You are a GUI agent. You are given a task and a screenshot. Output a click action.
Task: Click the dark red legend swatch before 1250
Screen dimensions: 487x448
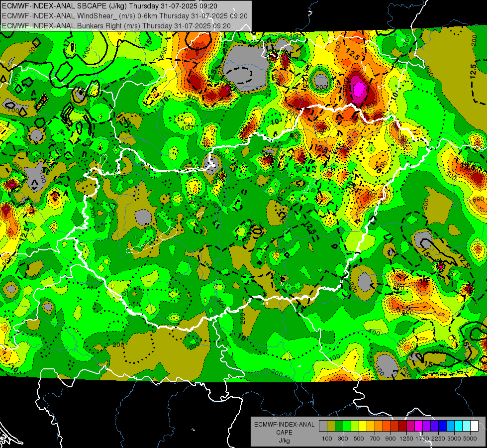coord(403,426)
